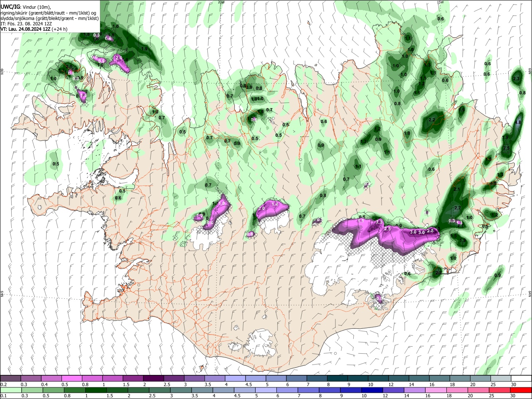This screenshot has height=399, width=532.
Task: Click the '20W' longitude label at the top
Action: pos(221,2)
